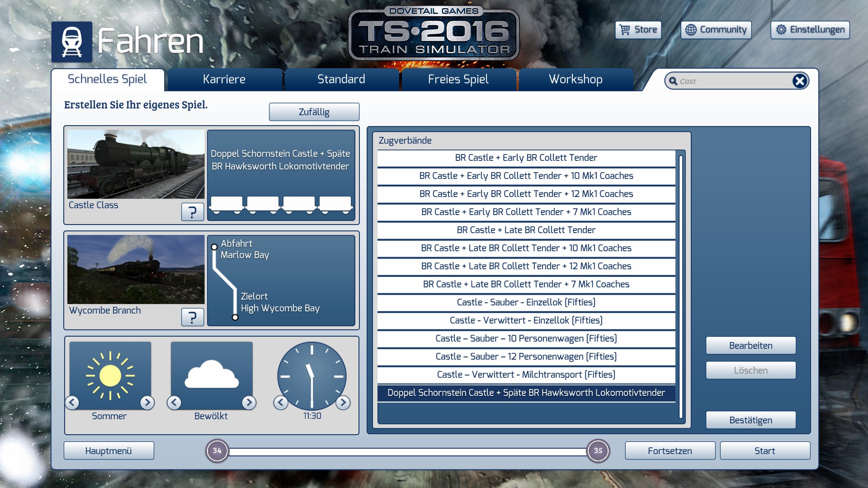This screenshot has width=868, height=488.
Task: Advance the clock time with right arrow
Action: point(343,402)
